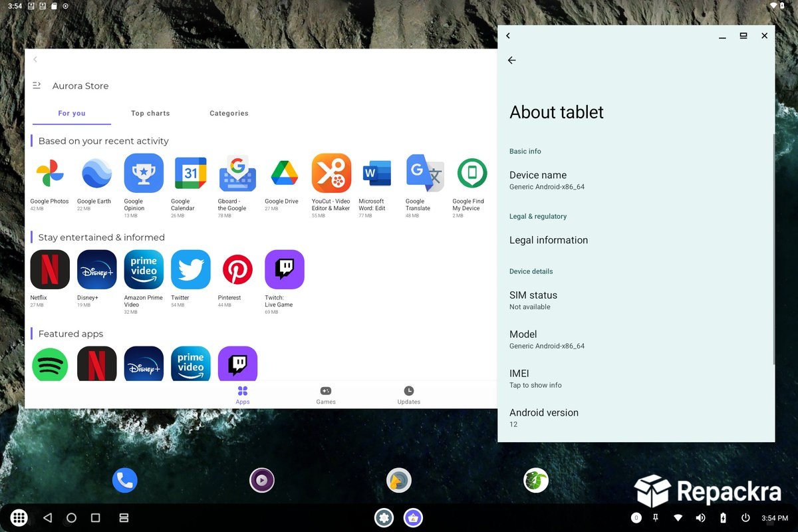Open Gboard keyboard app listing
Image resolution: width=798 pixels, height=532 pixels.
[237, 174]
